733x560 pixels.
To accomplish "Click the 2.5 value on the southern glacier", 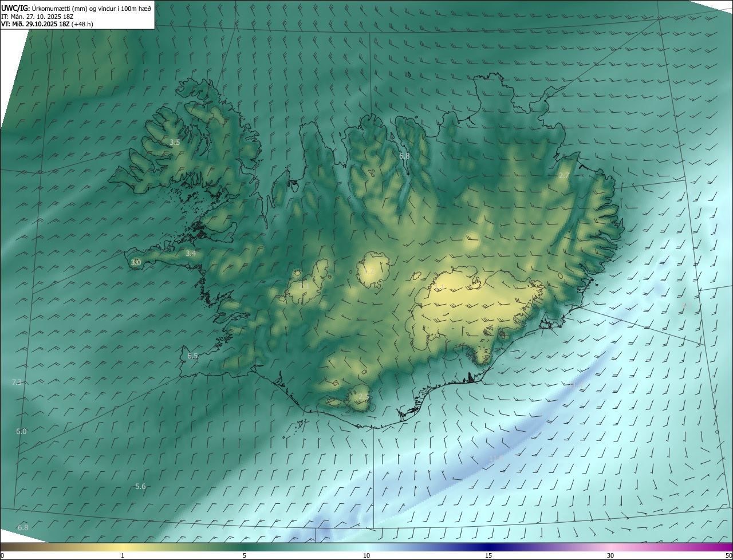I will [364, 397].
